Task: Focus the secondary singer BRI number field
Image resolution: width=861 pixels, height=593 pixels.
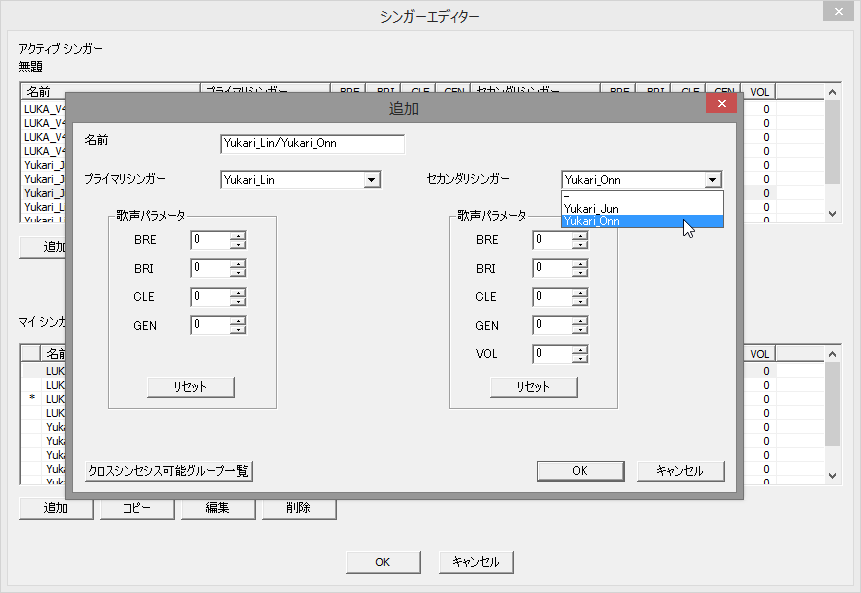Action: pos(553,268)
